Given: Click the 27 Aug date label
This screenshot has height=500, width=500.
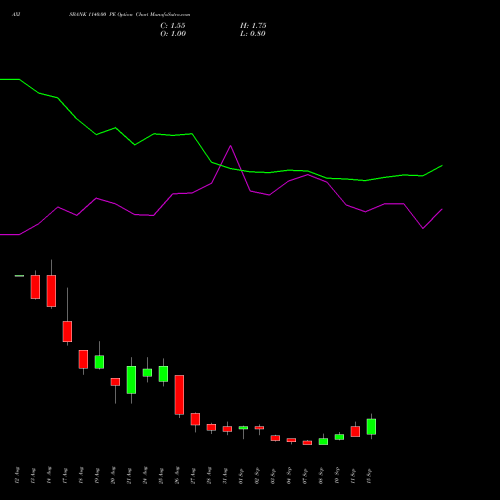Looking at the screenshot, I should click(x=193, y=476).
